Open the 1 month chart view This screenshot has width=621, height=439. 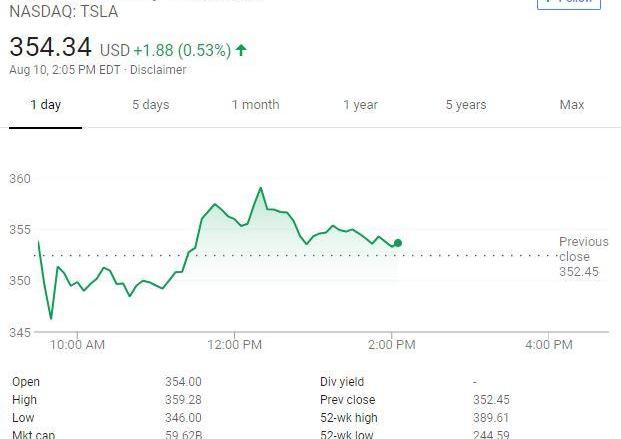(x=255, y=105)
